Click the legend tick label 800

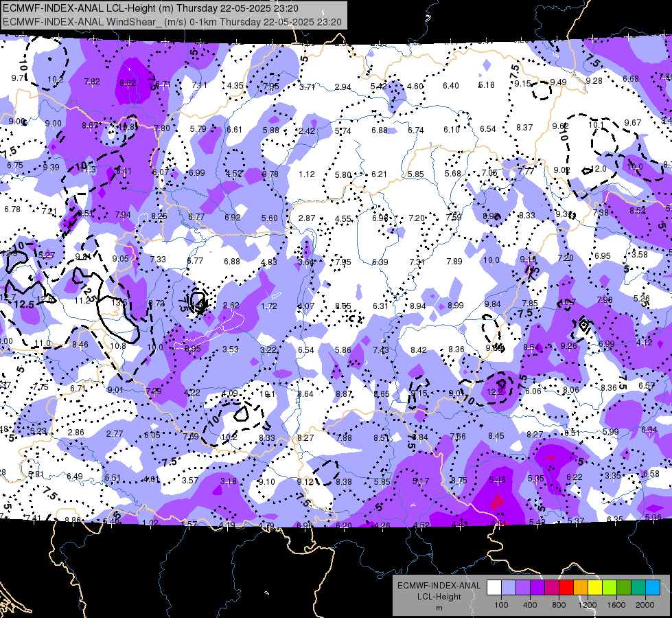coord(559,605)
